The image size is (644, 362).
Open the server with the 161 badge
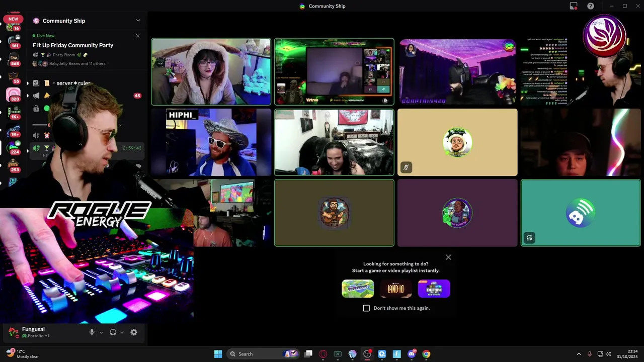(13, 41)
